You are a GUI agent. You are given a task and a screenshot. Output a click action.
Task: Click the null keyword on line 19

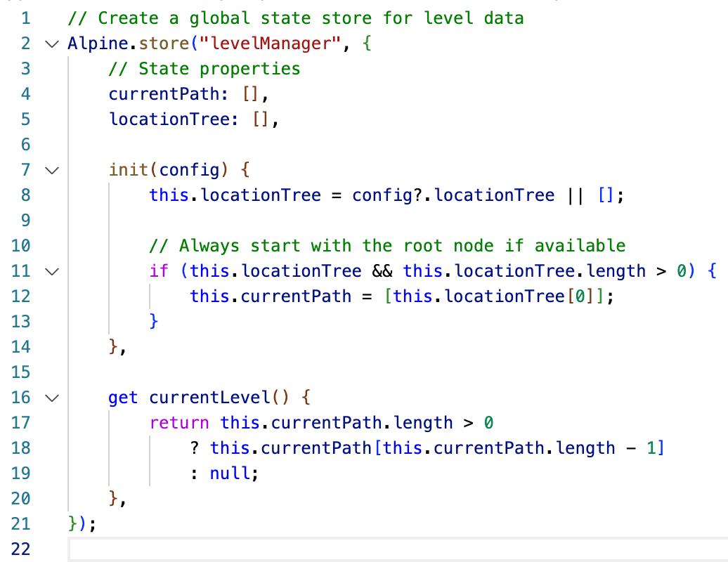(230, 473)
